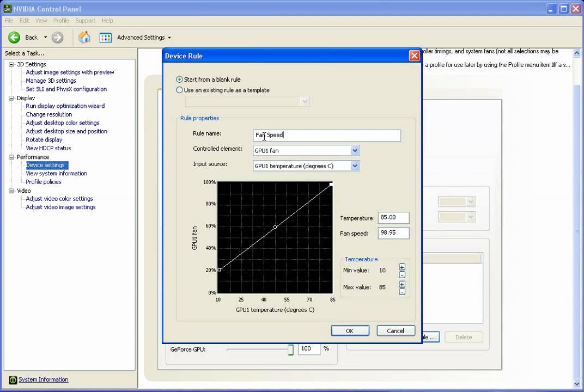584x392 pixels.
Task: Click the Advanced Settings view icon
Action: point(105,38)
